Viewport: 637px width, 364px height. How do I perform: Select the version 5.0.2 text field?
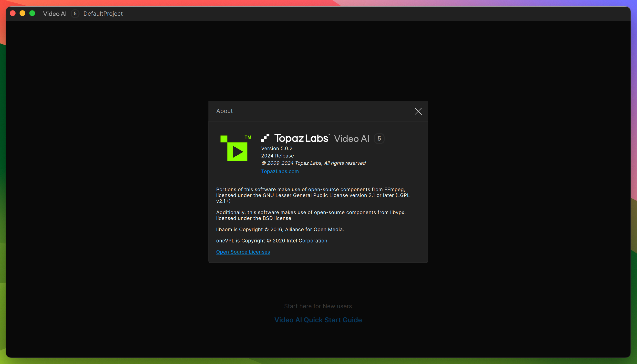click(x=277, y=148)
